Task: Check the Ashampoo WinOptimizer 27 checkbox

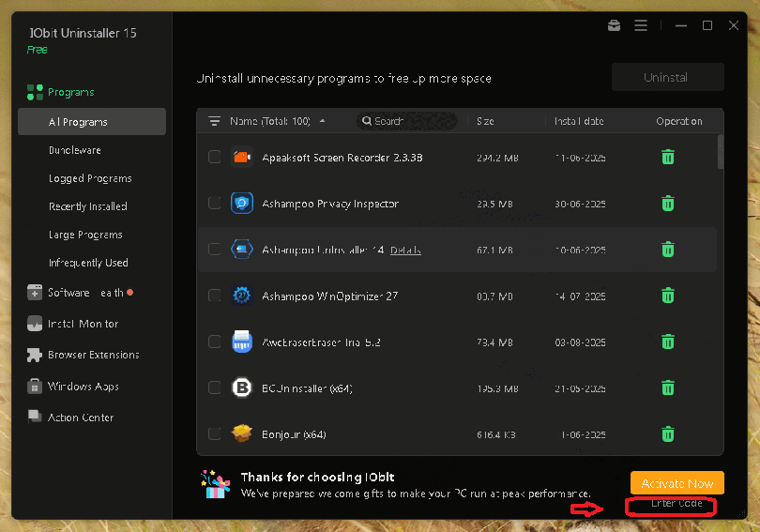Action: (214, 295)
